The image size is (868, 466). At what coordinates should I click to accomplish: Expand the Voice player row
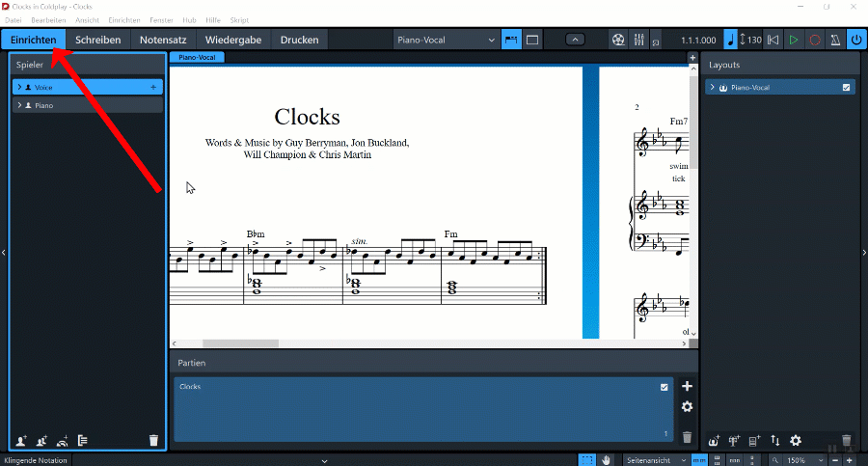19,87
